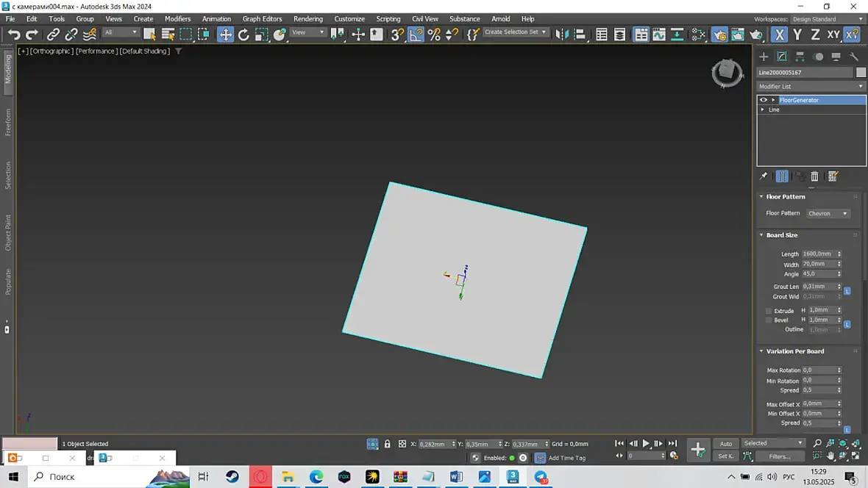This screenshot has width=868, height=488.
Task: Open the Hierarchy panel tab icon
Action: (x=800, y=57)
